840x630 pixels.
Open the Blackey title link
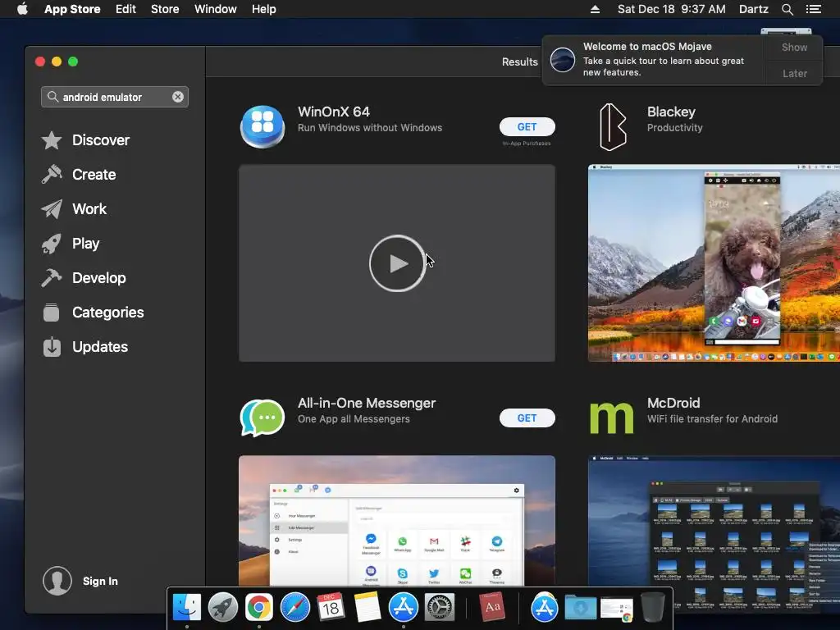671,112
